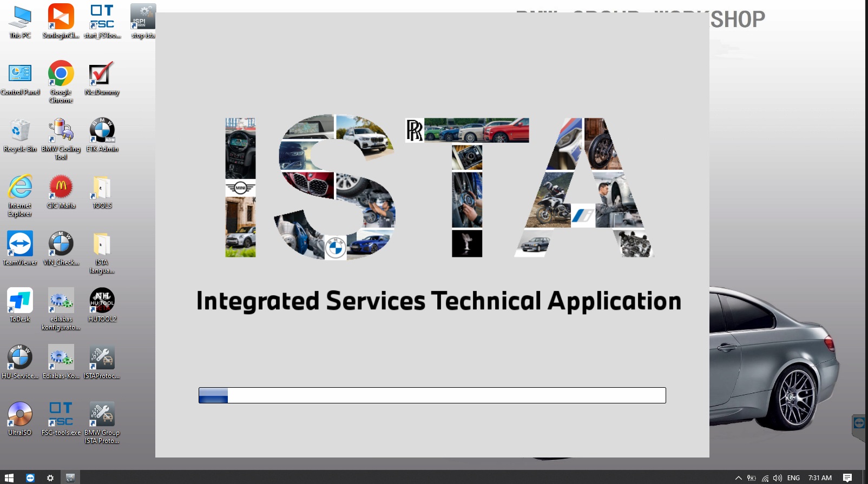Click the BMW roundel in the S letter

[336, 248]
